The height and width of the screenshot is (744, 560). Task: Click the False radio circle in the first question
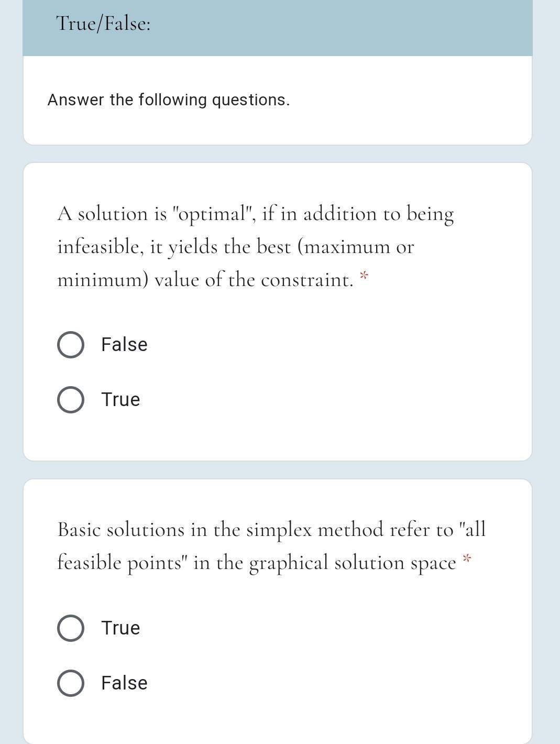[71, 345]
